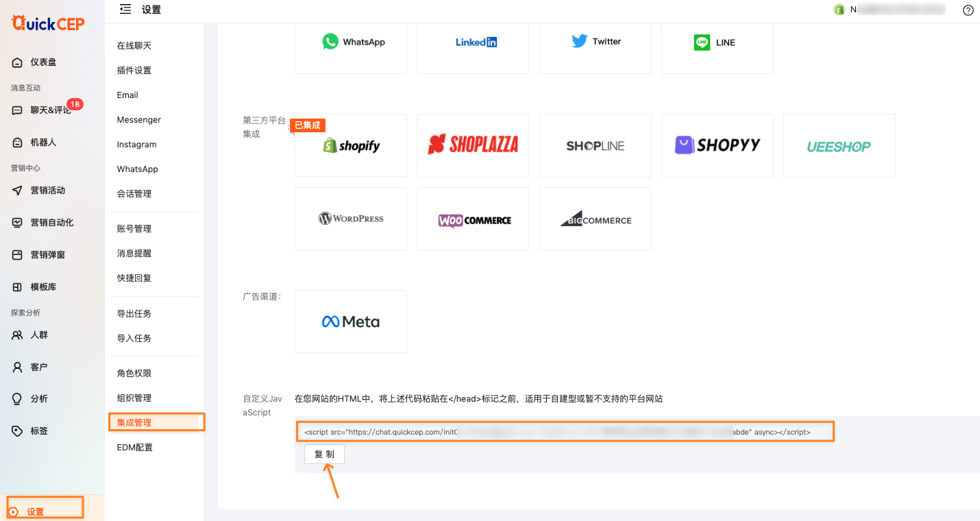Viewport: 980px width, 521px height.
Task: Open 导入任务 settings
Action: click(134, 339)
